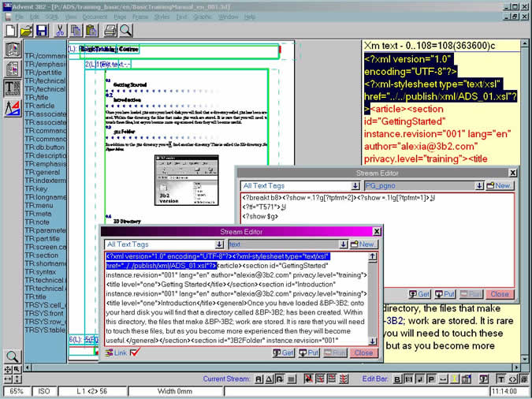Viewport: 532px width, 399px height.
Task: Select the Text tool in left sidebar
Action: click(13, 88)
